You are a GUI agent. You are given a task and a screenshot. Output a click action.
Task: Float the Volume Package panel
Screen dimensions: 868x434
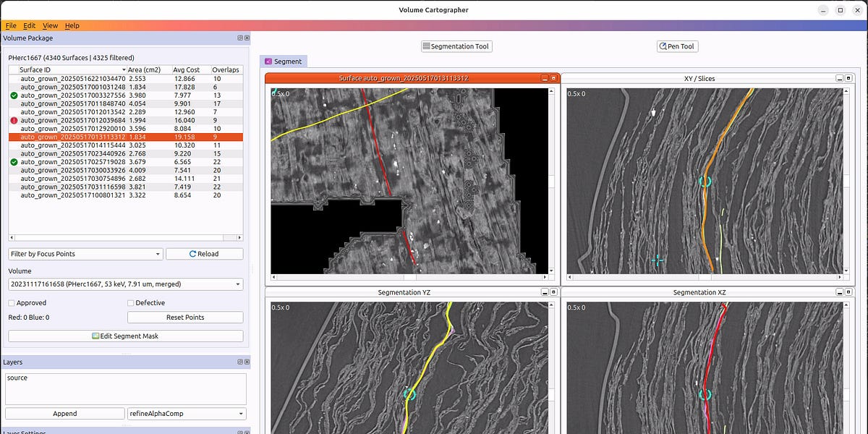coord(240,38)
